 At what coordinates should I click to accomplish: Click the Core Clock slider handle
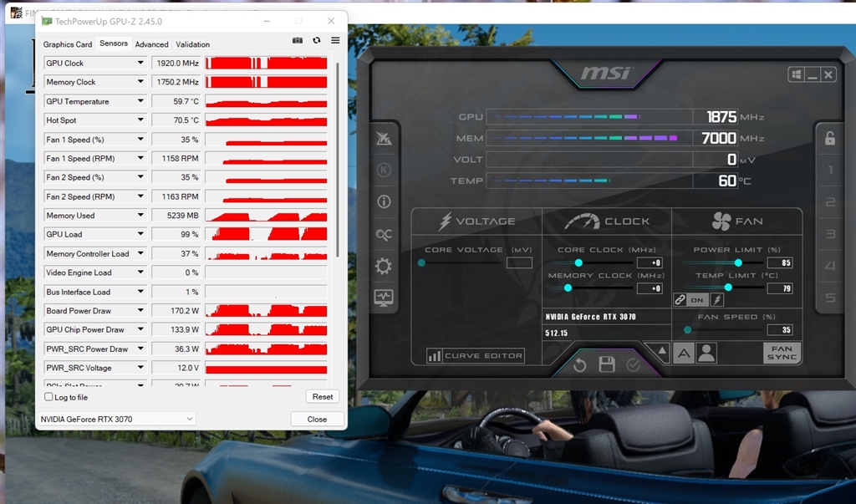tap(578, 262)
